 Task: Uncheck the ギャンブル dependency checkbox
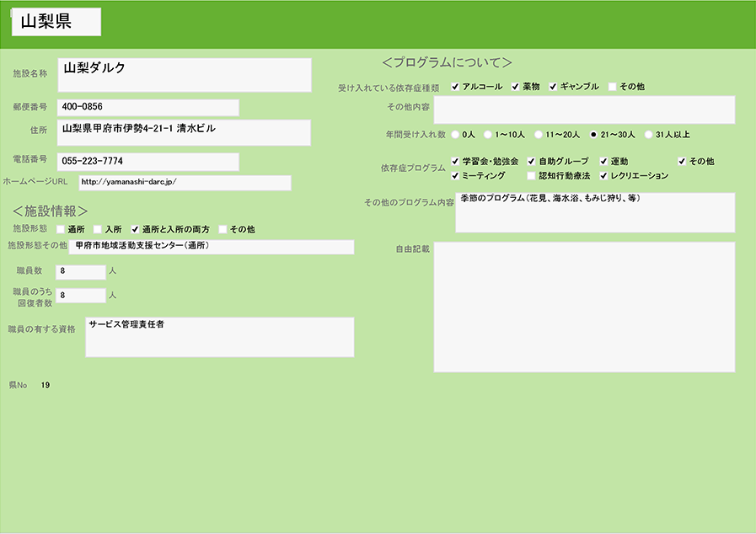coord(554,87)
